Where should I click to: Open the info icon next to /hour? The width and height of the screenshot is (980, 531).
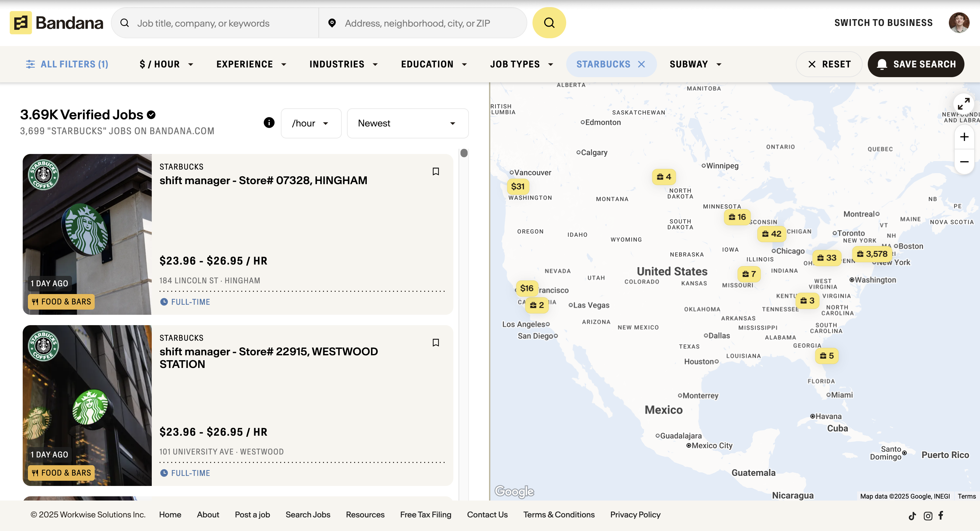269,123
